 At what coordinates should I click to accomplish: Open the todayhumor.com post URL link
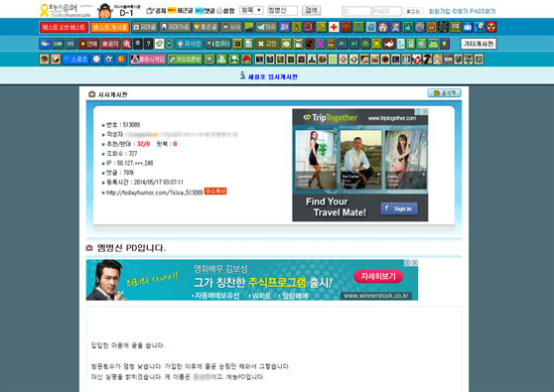155,193
